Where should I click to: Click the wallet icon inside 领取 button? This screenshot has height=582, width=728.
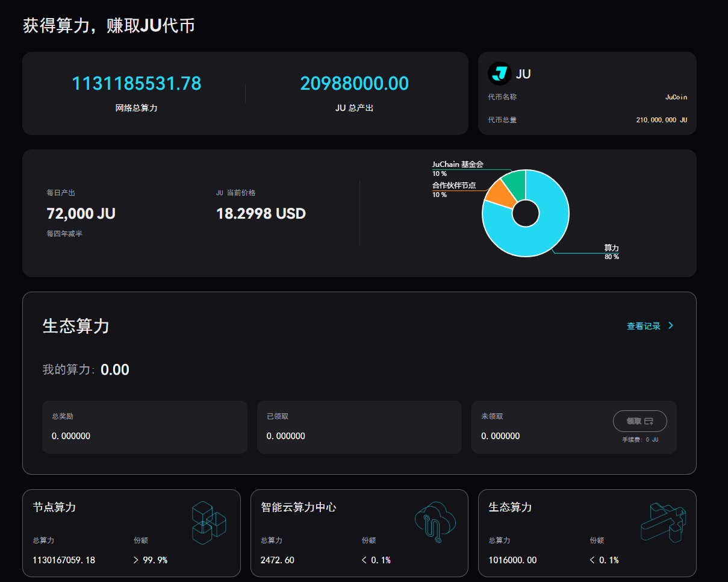pyautogui.click(x=649, y=421)
